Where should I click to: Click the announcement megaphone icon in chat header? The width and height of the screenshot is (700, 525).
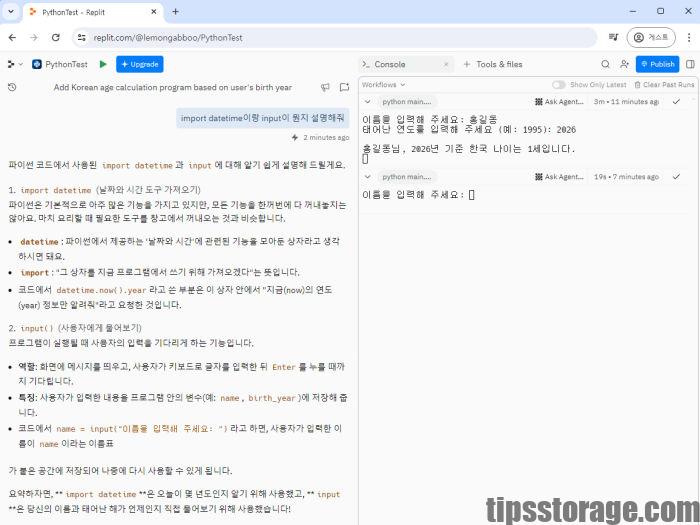(325, 88)
